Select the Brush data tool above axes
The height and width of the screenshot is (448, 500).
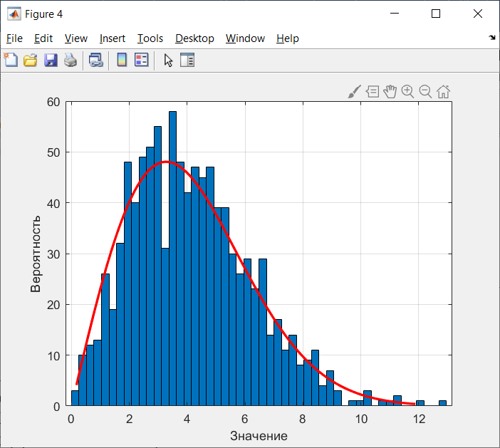pyautogui.click(x=354, y=91)
